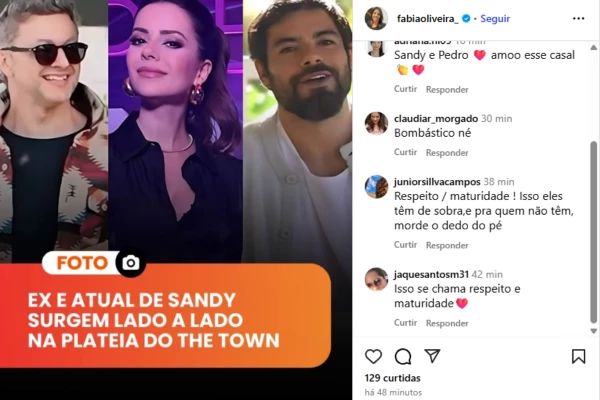Share the post using the paper plane icon
Screen dimensions: 600x400
tap(432, 356)
